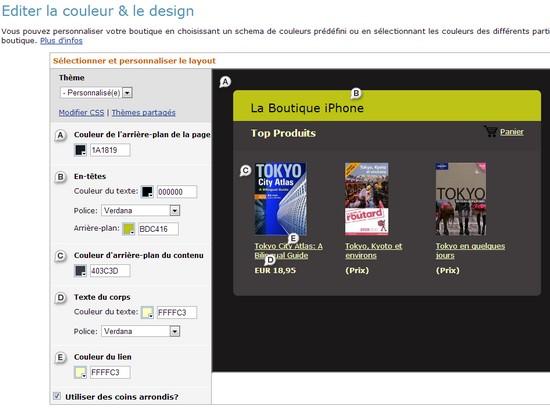This screenshot has width=550, height=412.
Task: Open body text color swatch FFFFC3
Action: tap(147, 312)
